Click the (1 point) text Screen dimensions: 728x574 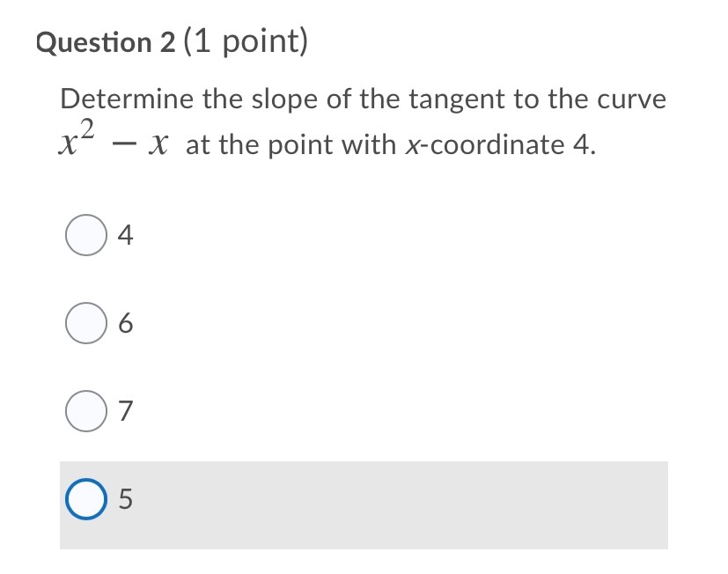[240, 41]
